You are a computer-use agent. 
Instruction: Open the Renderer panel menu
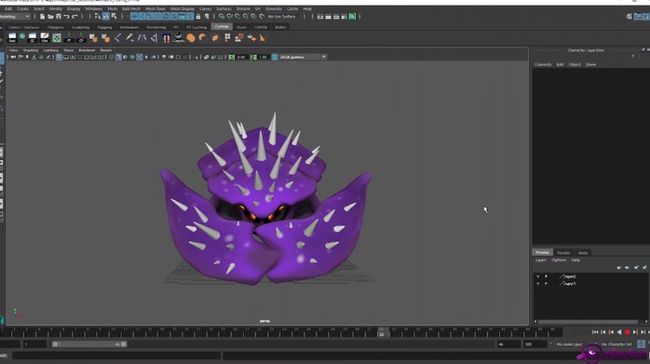click(87, 50)
